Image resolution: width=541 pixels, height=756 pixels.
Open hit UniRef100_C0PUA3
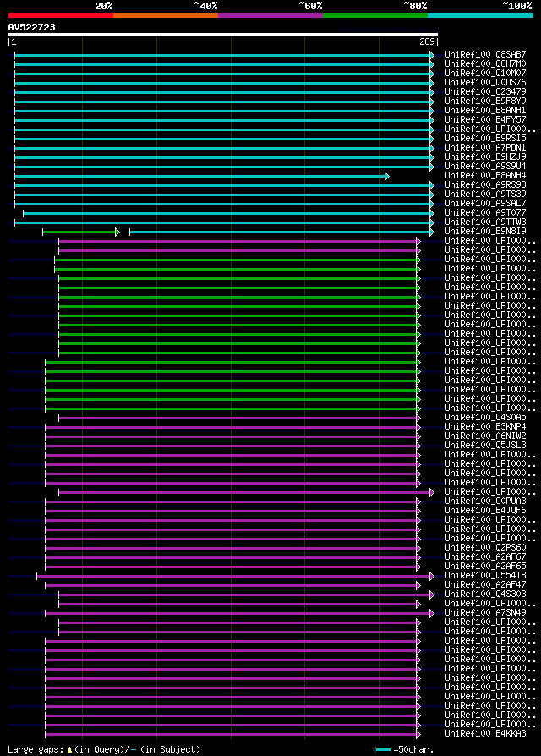click(x=485, y=501)
